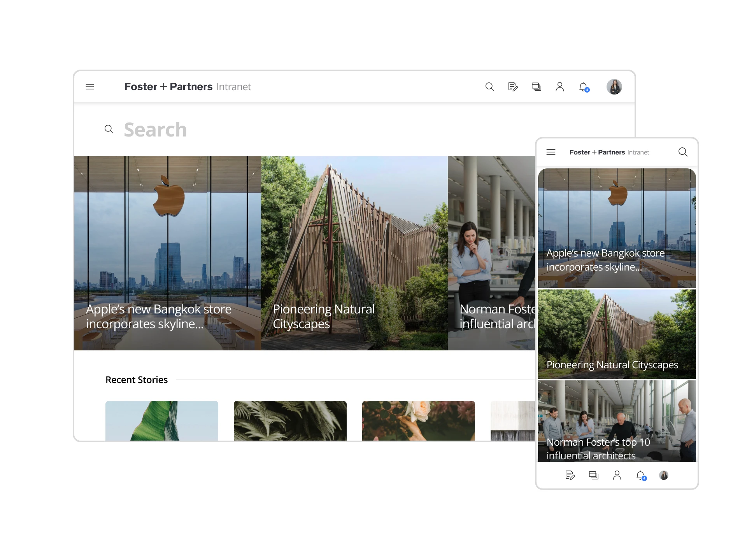Open the Norman Foster story card on desktop
Viewport: 747px width, 560px height.
tap(491, 253)
